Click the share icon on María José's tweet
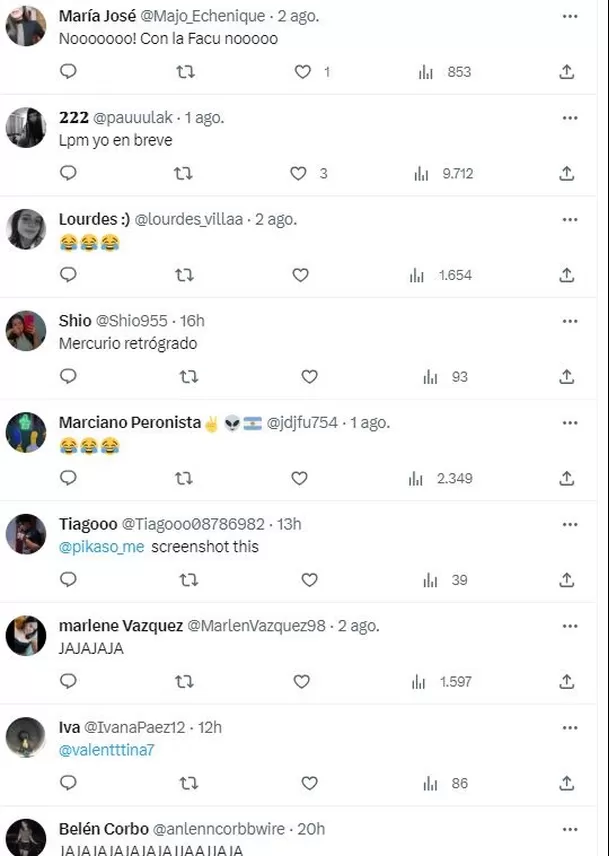 pyautogui.click(x=566, y=72)
